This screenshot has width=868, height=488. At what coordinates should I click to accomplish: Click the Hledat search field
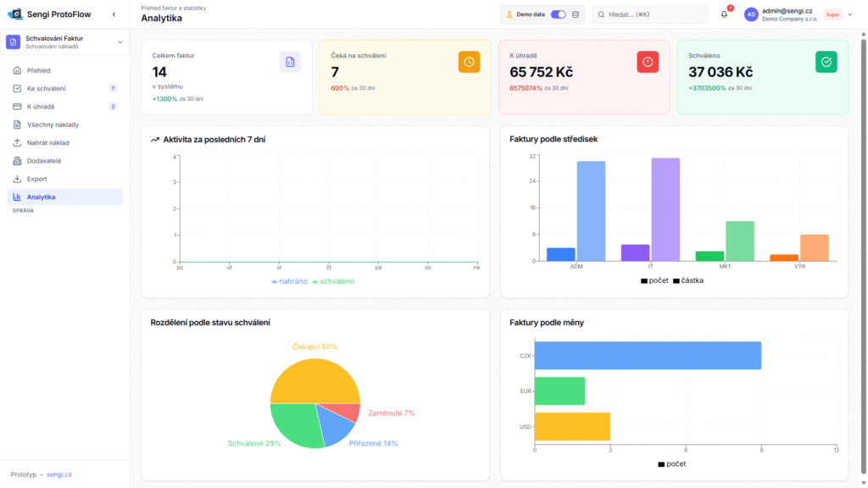click(650, 14)
